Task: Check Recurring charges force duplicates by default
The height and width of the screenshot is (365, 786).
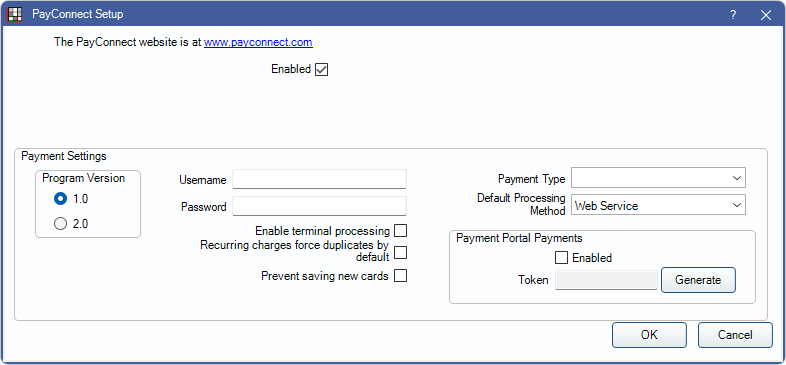Action: pos(400,253)
